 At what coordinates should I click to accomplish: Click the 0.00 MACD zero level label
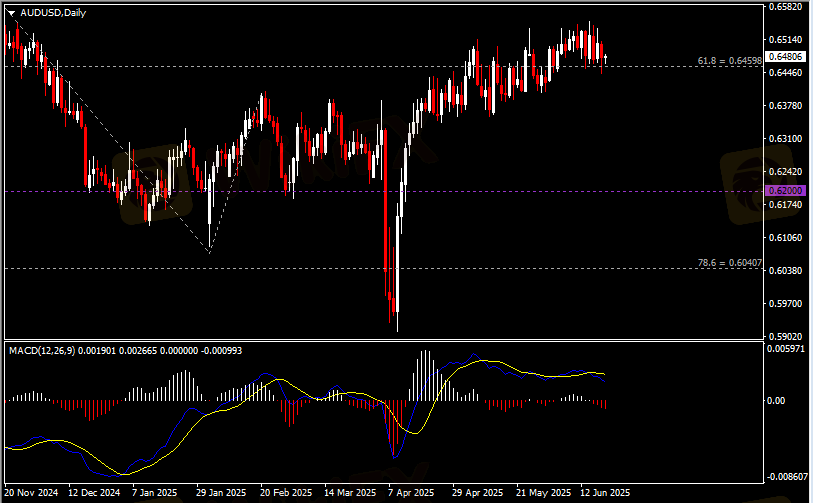(x=776, y=401)
